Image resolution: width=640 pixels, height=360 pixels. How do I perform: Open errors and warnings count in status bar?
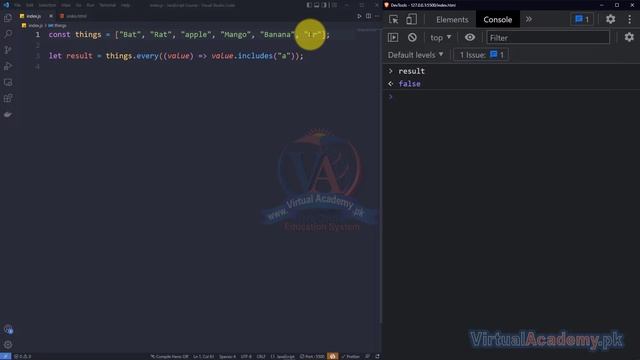point(23,356)
